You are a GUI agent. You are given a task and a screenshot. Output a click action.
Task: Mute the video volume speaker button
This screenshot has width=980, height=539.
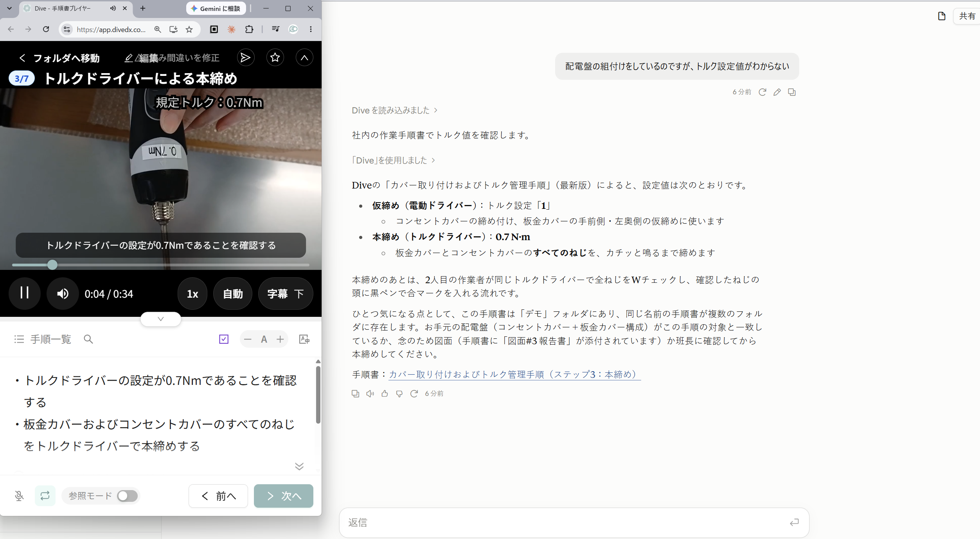coord(63,293)
